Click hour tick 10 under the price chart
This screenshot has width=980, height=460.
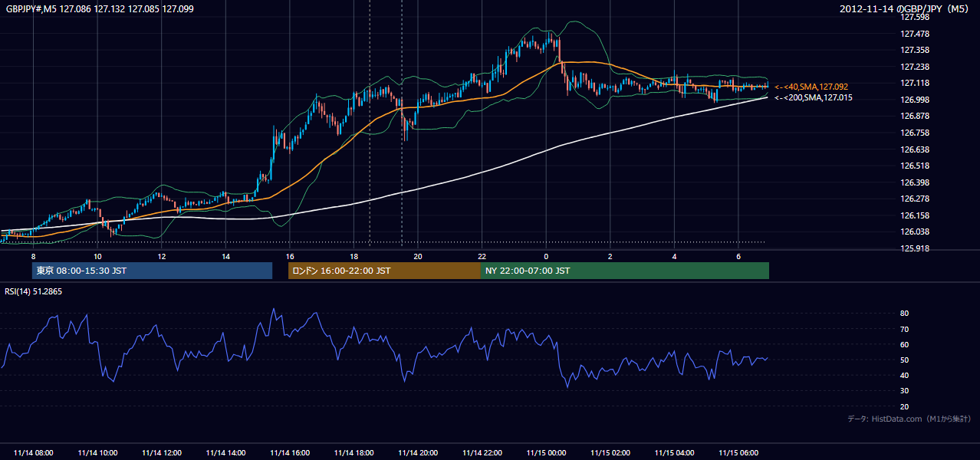97,256
